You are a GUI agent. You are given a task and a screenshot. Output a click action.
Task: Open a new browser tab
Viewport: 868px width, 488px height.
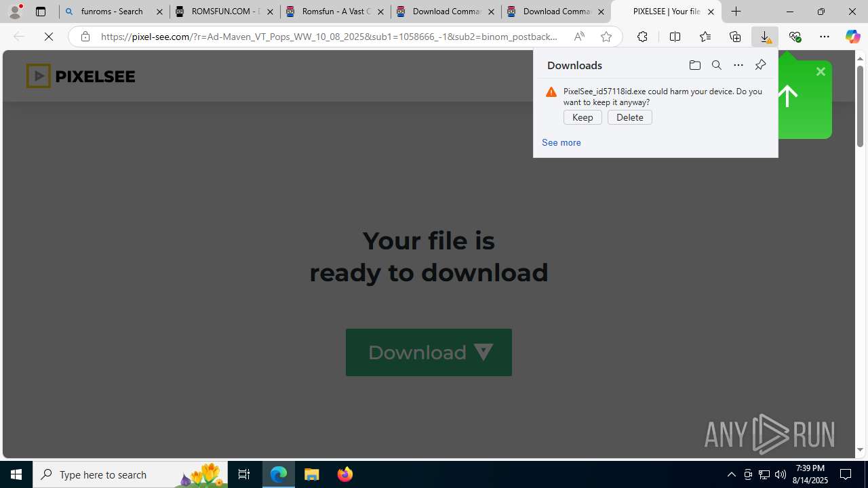click(736, 12)
